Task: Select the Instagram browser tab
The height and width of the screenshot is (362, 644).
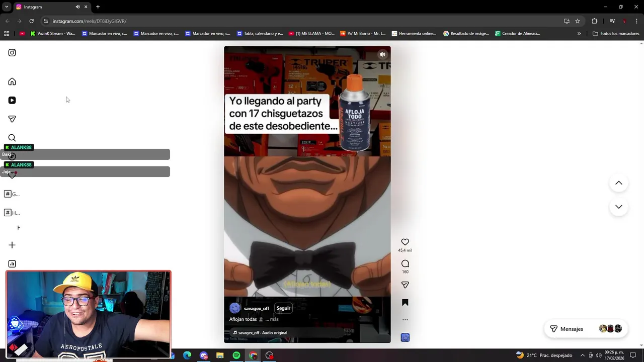Action: point(52,7)
